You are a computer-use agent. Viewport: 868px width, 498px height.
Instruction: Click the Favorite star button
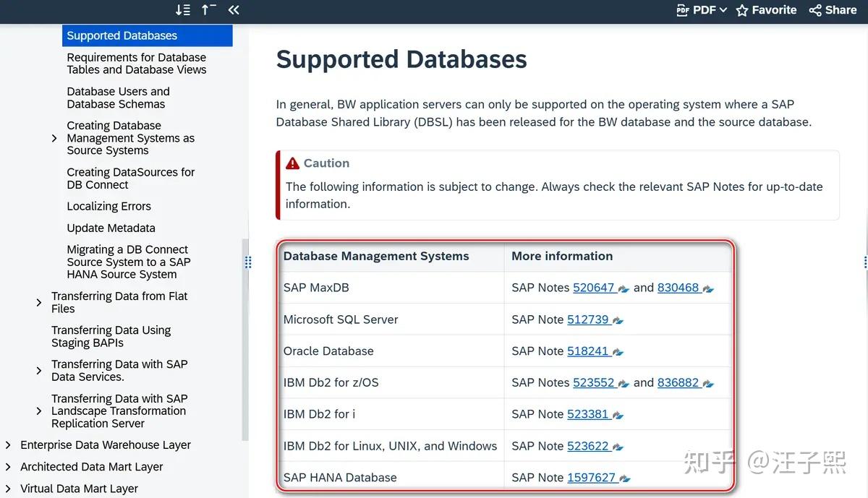tap(766, 10)
